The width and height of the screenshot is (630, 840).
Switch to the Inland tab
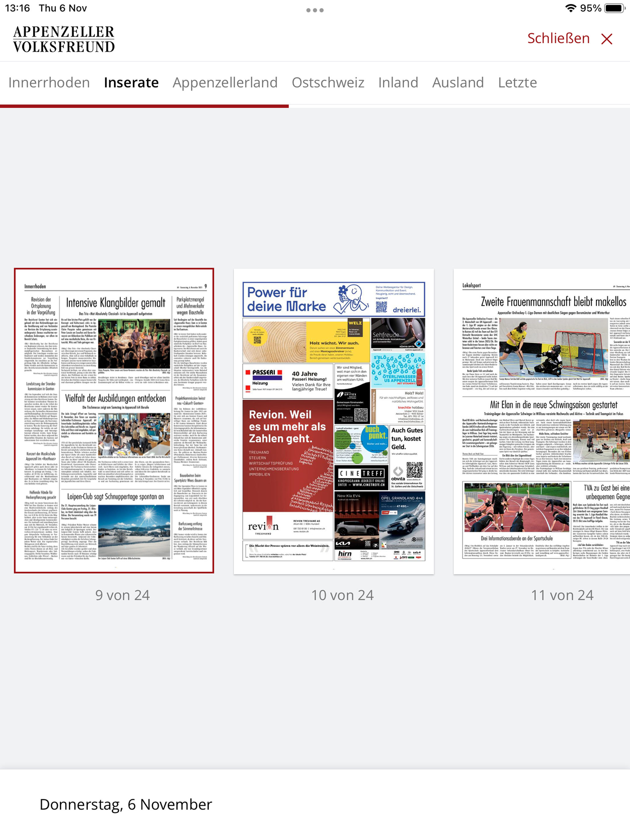pos(398,82)
